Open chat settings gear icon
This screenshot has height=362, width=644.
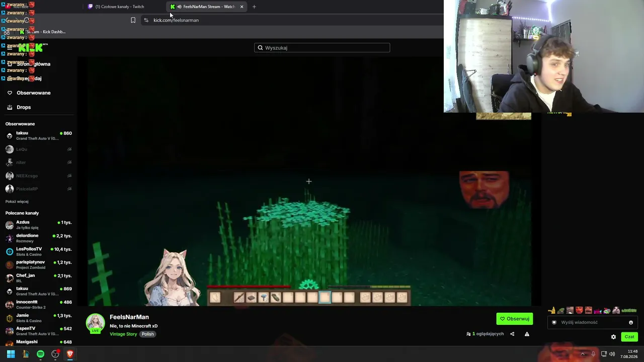coord(613,337)
